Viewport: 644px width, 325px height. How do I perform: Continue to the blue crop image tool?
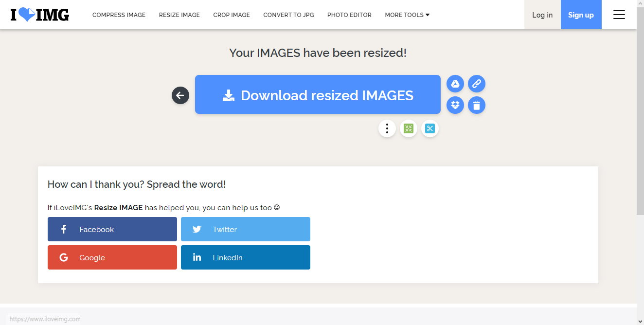point(430,128)
